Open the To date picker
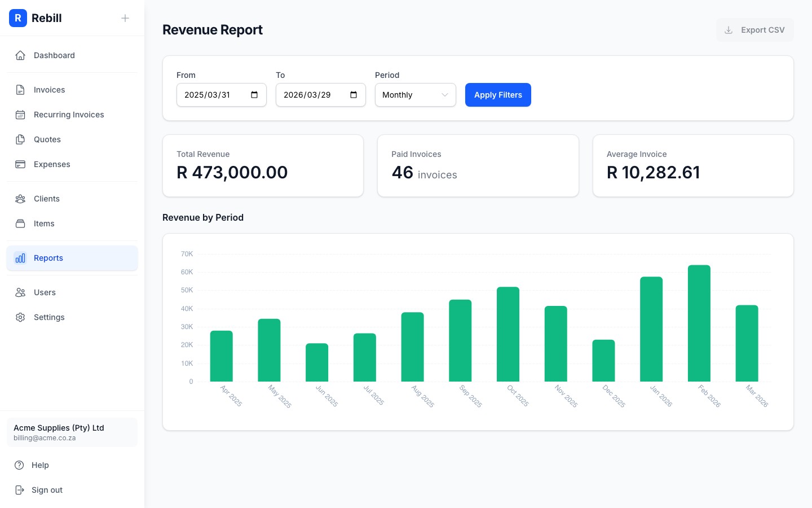The image size is (812, 508). click(x=353, y=95)
